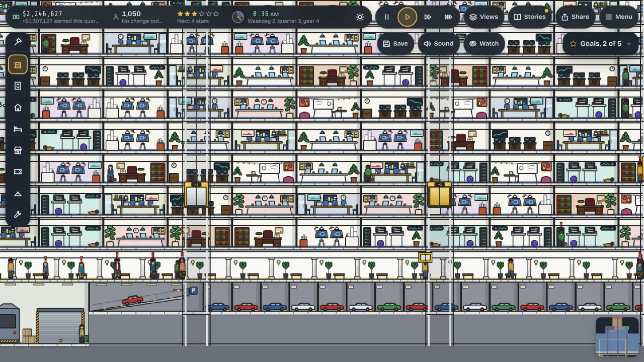Toggle the Sound button

(438, 43)
